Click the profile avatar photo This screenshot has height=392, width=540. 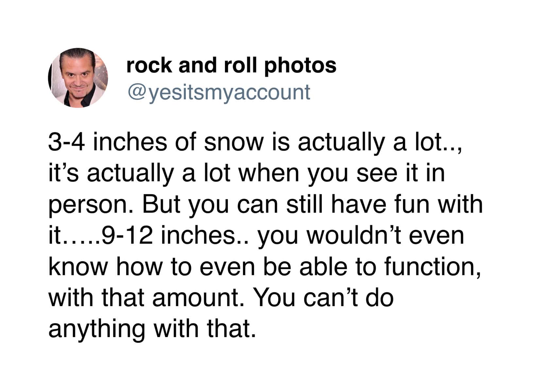78,78
